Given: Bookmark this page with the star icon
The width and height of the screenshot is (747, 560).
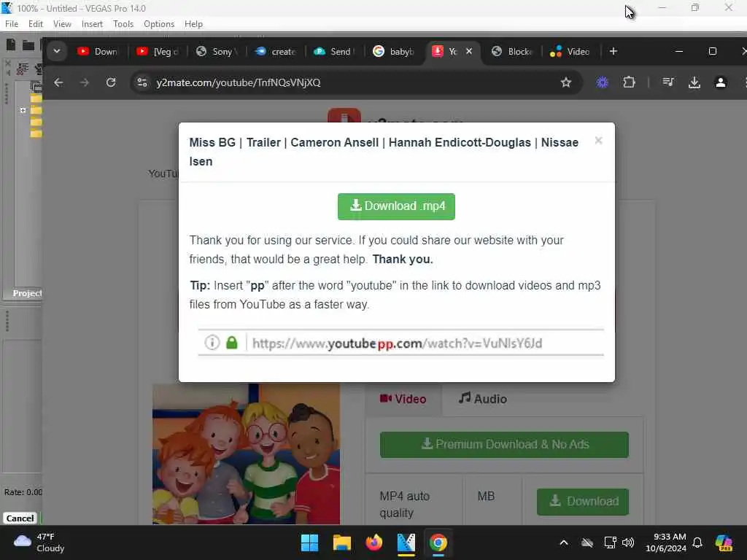Looking at the screenshot, I should pos(566,82).
